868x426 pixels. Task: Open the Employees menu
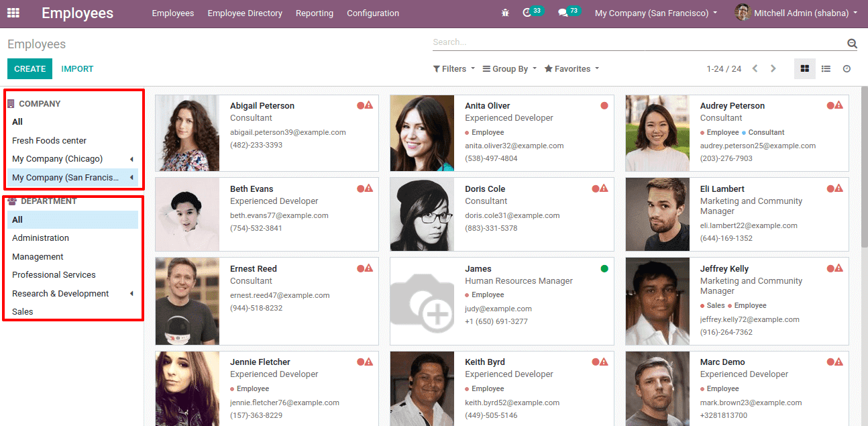pyautogui.click(x=173, y=13)
